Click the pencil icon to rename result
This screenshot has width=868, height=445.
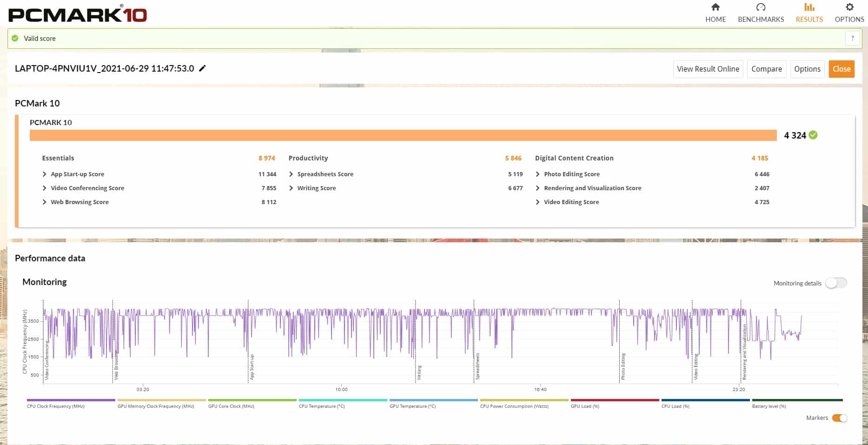click(202, 68)
